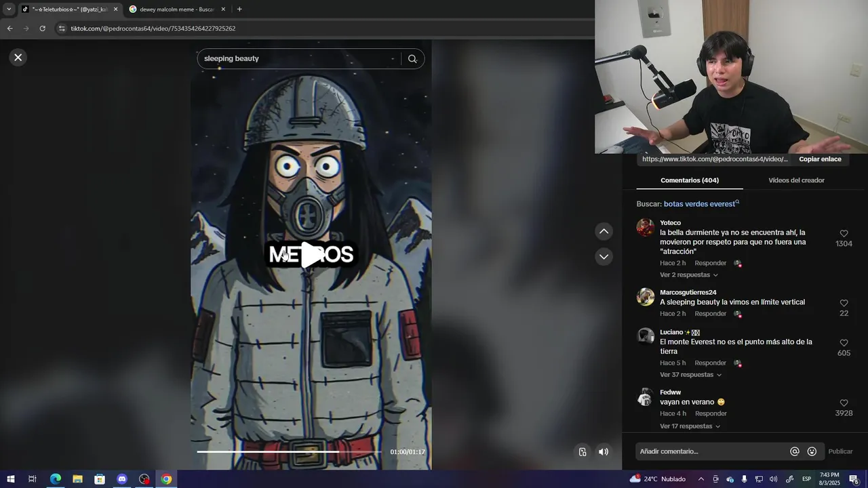Close the dewey malcolm meme tab

coord(223,9)
